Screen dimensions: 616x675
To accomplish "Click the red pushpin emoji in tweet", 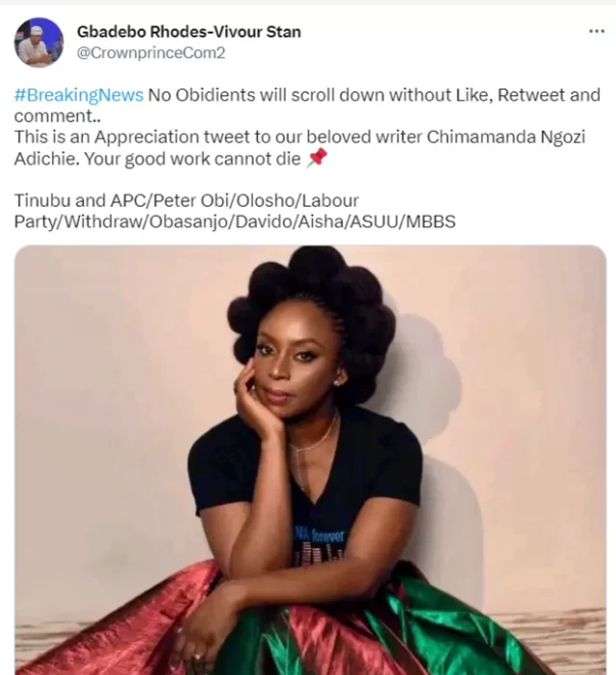I will click(x=316, y=159).
